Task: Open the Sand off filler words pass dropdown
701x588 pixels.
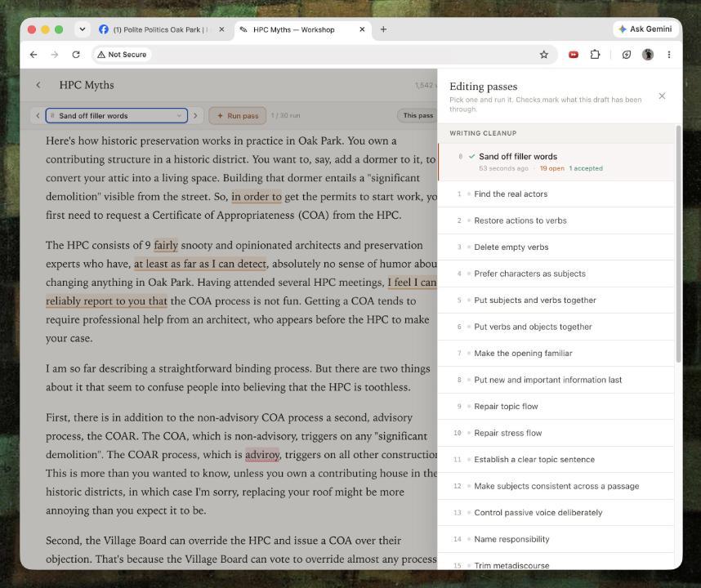Action: (x=117, y=116)
